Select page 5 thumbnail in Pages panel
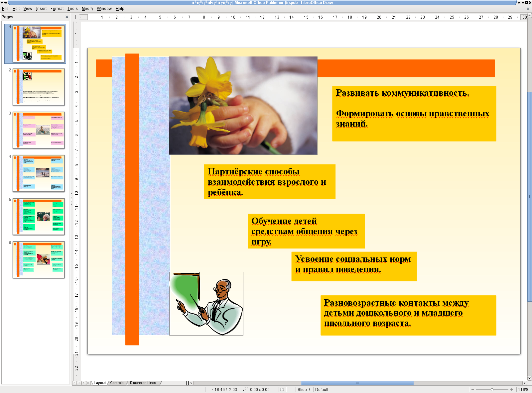The image size is (532, 393). (x=39, y=217)
